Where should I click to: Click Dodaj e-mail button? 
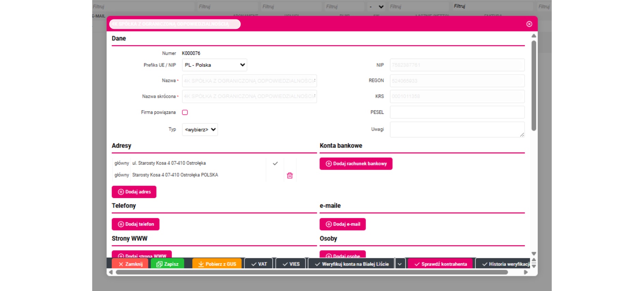(x=343, y=224)
